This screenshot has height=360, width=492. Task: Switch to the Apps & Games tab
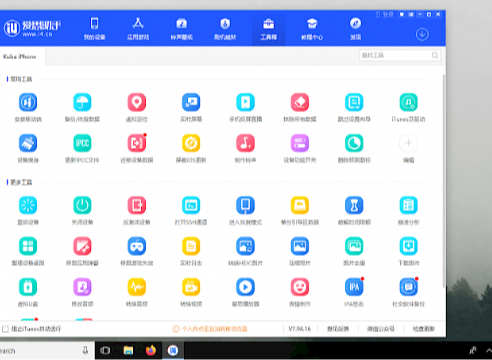click(138, 29)
